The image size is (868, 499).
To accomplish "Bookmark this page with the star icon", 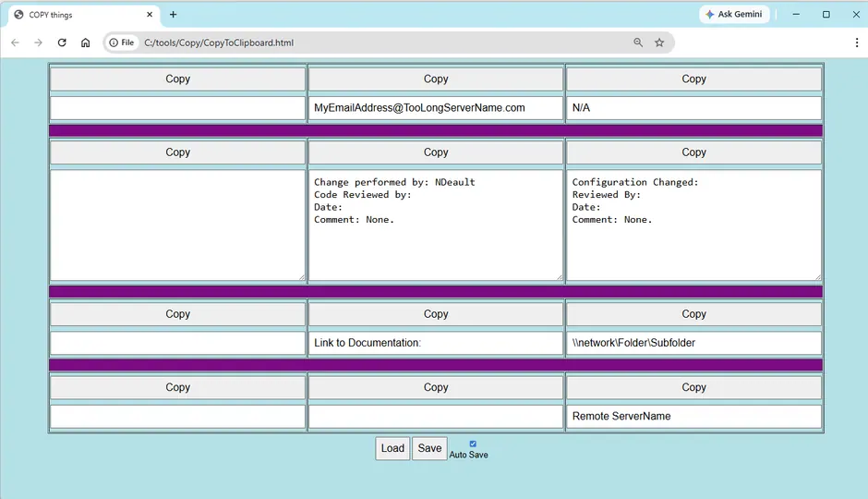I will coord(659,43).
